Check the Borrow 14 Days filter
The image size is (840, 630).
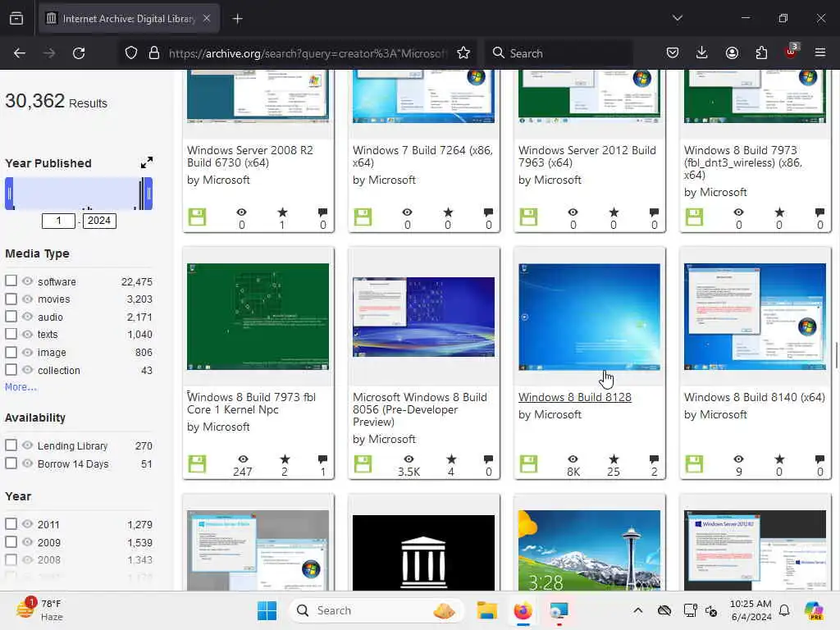pos(11,463)
